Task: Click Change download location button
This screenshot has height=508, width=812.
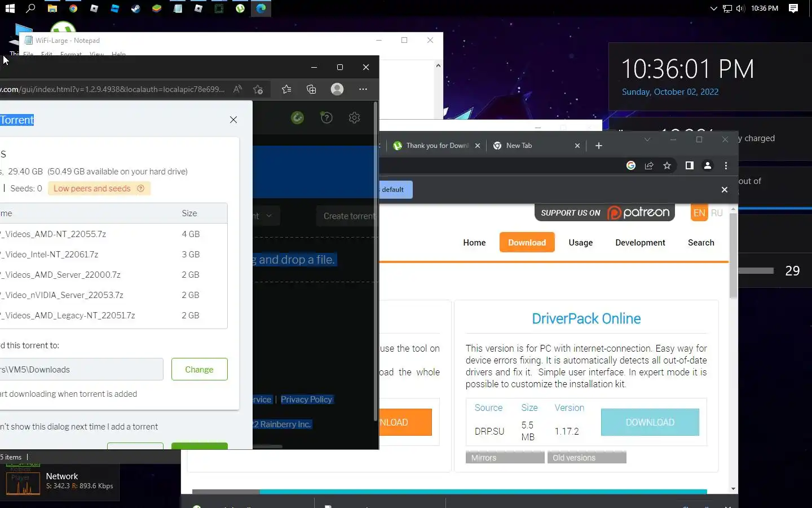Action: click(x=199, y=369)
